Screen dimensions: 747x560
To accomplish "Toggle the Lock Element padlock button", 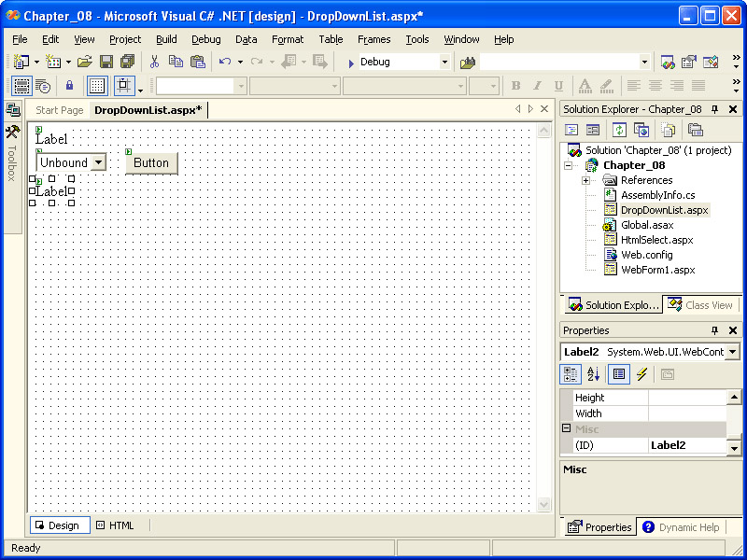I will pyautogui.click(x=69, y=86).
